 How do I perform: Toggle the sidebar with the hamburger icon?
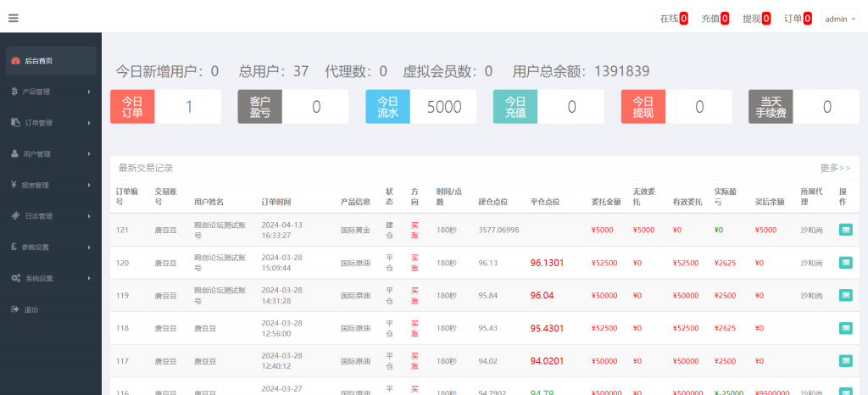(x=14, y=18)
